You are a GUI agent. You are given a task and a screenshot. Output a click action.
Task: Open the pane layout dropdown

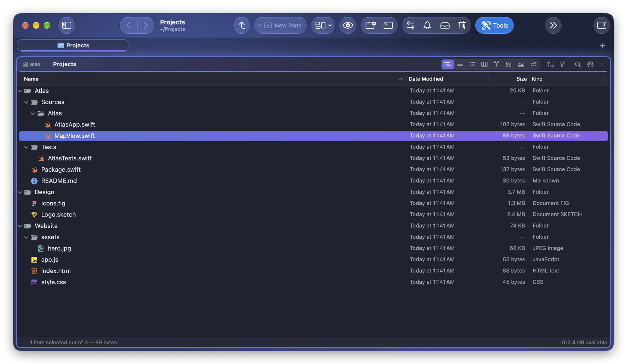[323, 25]
